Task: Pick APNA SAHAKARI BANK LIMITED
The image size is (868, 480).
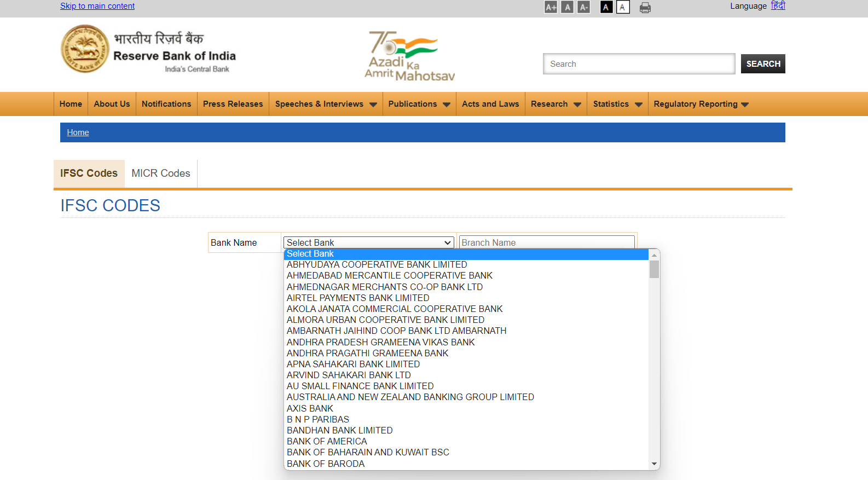Action: (x=466, y=364)
